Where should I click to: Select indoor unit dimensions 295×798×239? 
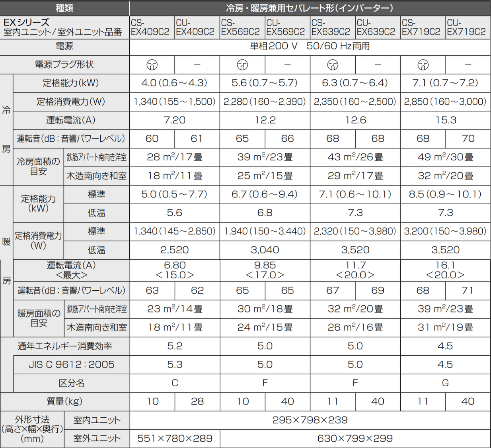310,420
